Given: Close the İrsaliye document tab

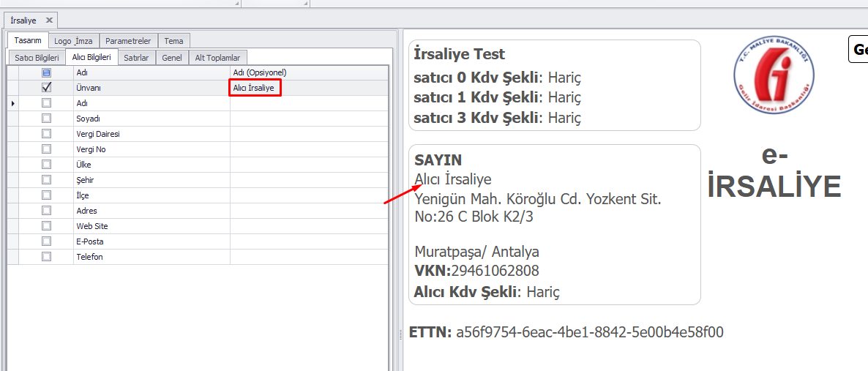Looking at the screenshot, I should click(x=49, y=20).
